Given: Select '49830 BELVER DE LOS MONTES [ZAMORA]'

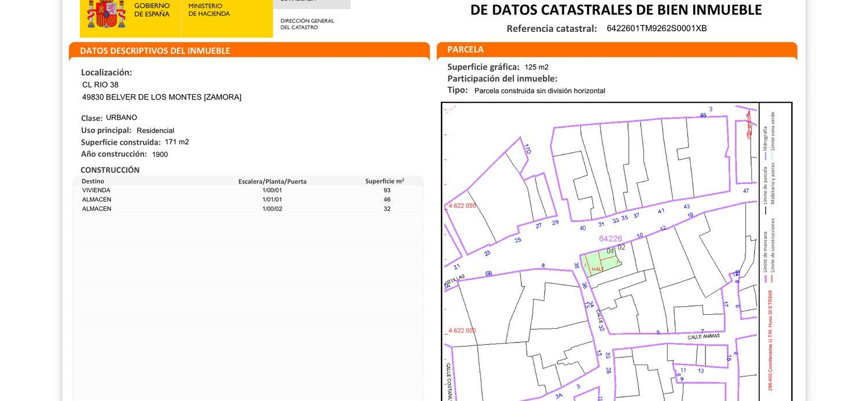Looking at the screenshot, I should [x=162, y=97].
